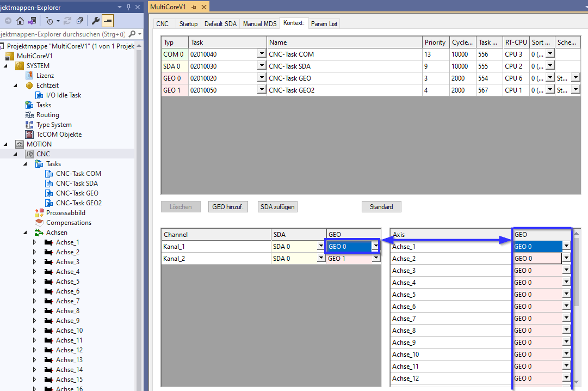Open Sort dropdown in SDA 0 row
The height and width of the screenshot is (391, 588).
pos(550,66)
